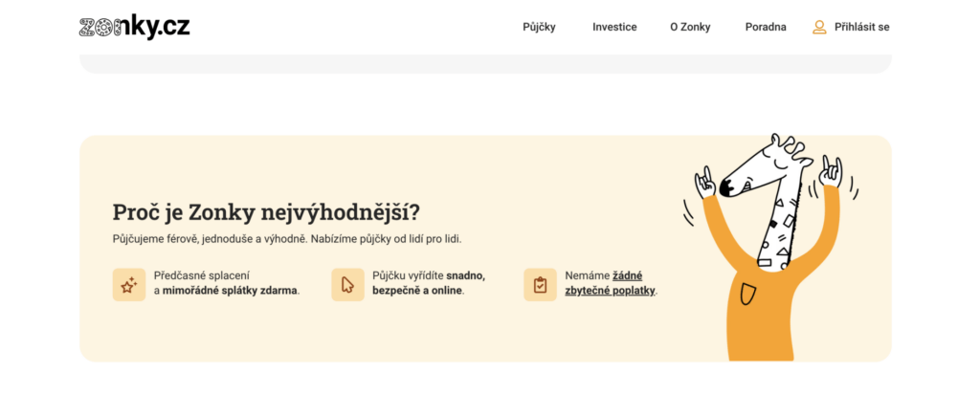This screenshot has height=394, width=980.
Task: Click the pocket on the orange shirt
Action: point(747,295)
